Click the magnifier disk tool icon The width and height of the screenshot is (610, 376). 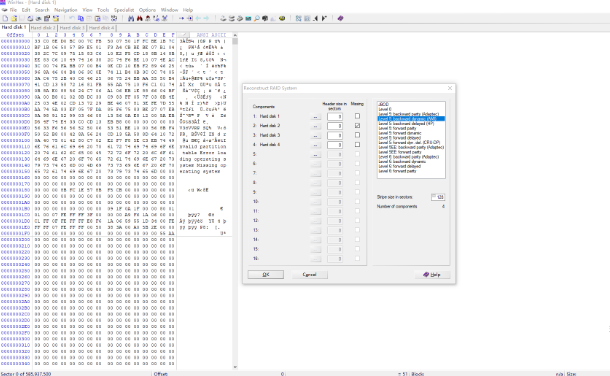click(257, 18)
